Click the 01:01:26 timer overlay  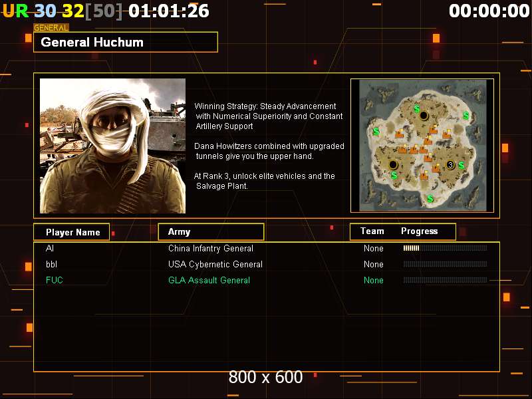click(169, 11)
